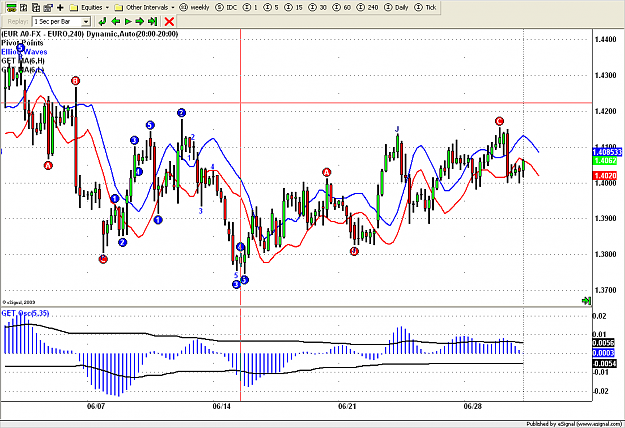Set the interval to 60 minutes
625x428 pixels.
(342, 8)
